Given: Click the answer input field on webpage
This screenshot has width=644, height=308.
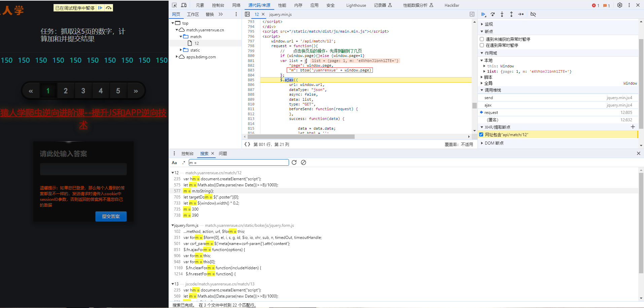Looking at the screenshot, I should (x=83, y=169).
